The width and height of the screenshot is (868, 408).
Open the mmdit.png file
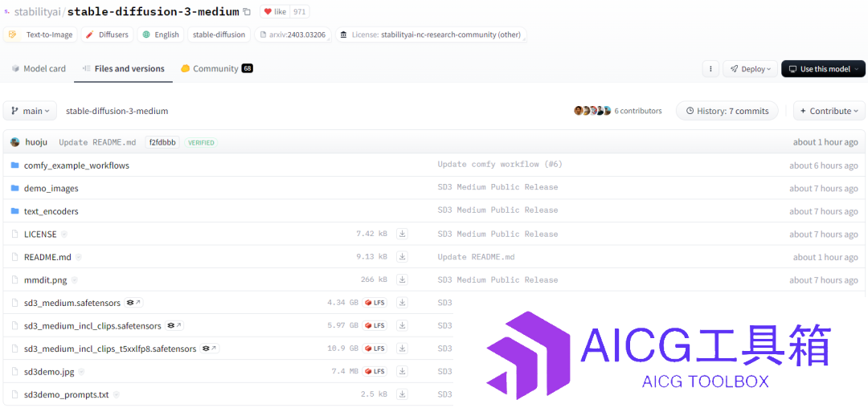[x=45, y=280]
